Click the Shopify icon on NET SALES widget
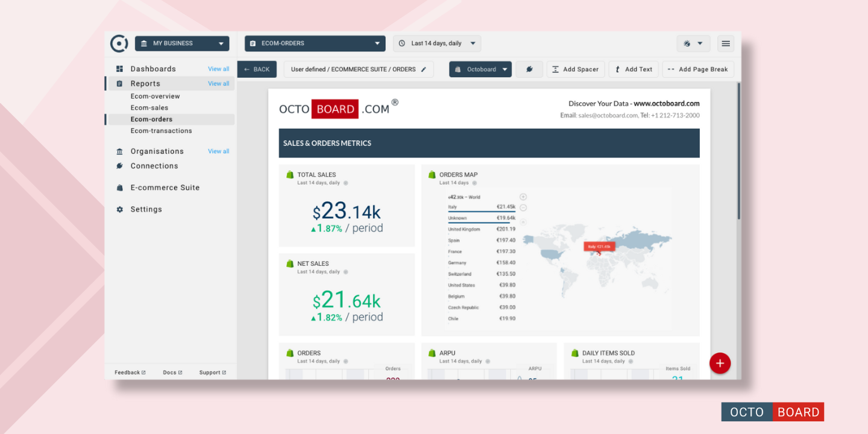Screen dimensions: 868x434 289,264
